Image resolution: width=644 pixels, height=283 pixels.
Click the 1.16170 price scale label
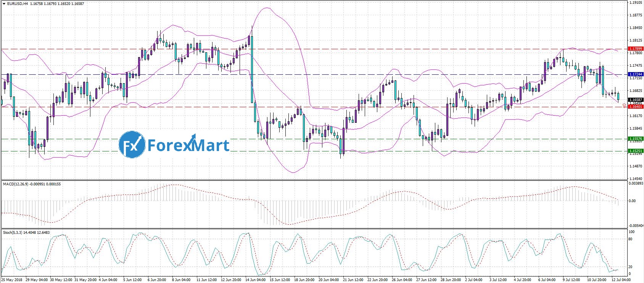click(x=636, y=116)
